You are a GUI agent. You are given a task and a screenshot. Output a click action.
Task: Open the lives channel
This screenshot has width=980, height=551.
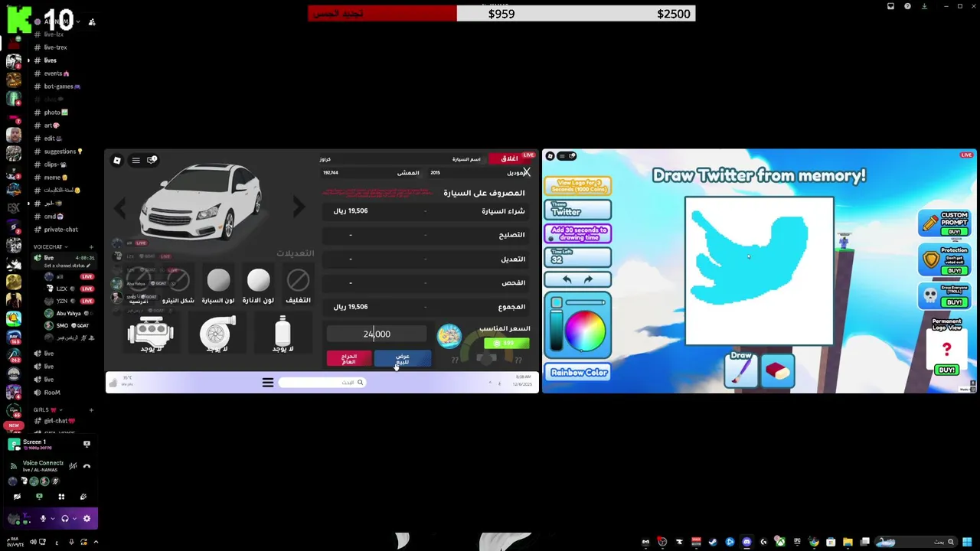pos(50,60)
